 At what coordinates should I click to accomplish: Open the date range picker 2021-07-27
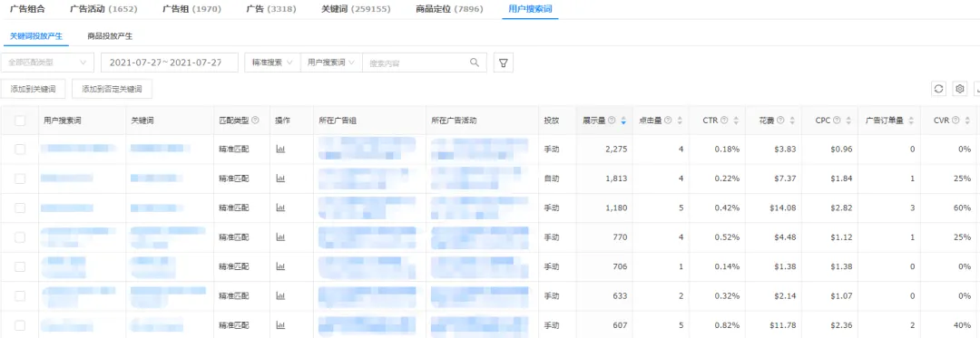[x=170, y=63]
